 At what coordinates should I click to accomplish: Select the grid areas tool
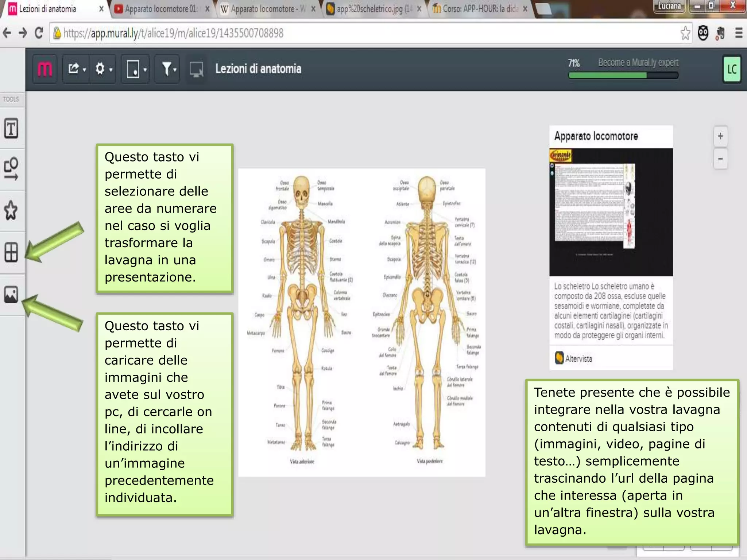pyautogui.click(x=11, y=252)
